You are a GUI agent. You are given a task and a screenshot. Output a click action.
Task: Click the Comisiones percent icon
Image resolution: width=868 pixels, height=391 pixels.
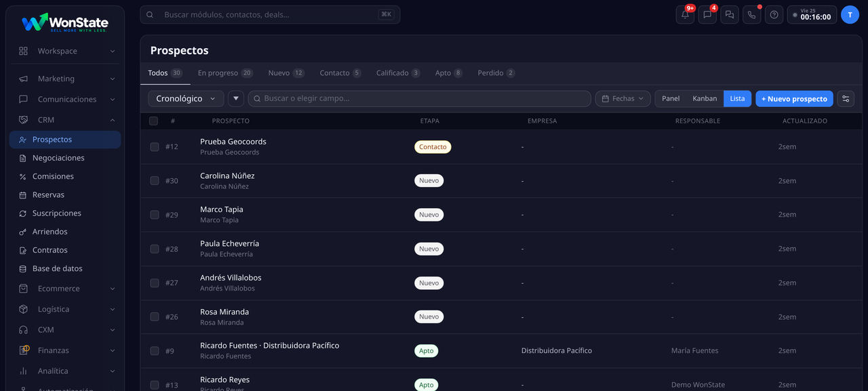tap(24, 176)
